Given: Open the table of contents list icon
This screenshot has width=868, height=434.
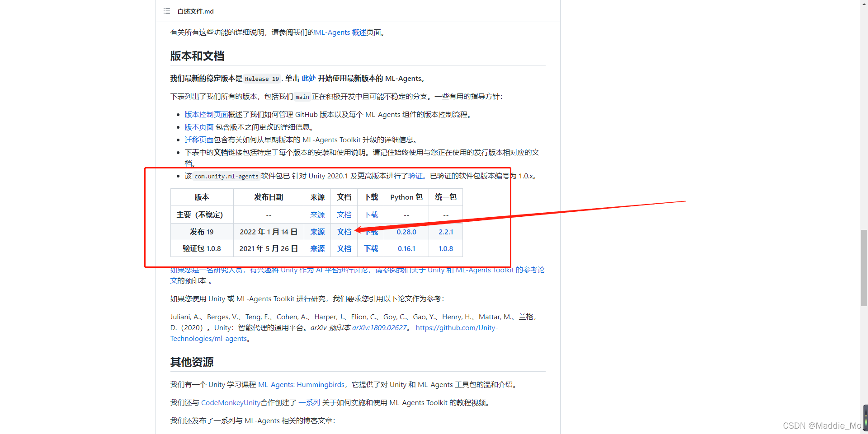Looking at the screenshot, I should point(167,11).
